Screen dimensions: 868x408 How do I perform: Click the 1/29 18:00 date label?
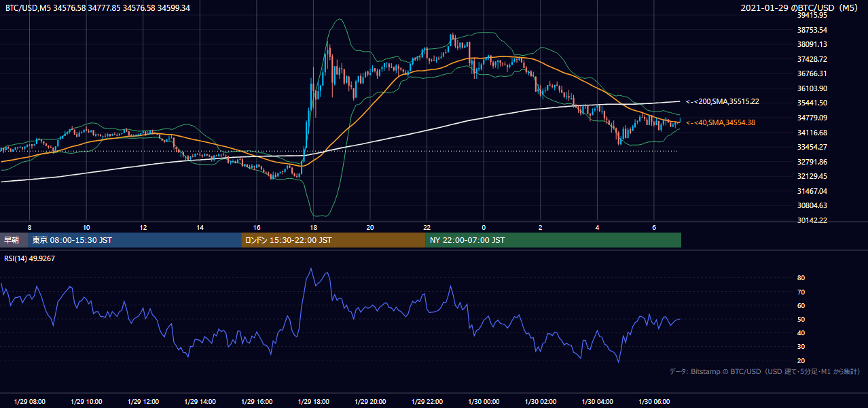pyautogui.click(x=313, y=401)
